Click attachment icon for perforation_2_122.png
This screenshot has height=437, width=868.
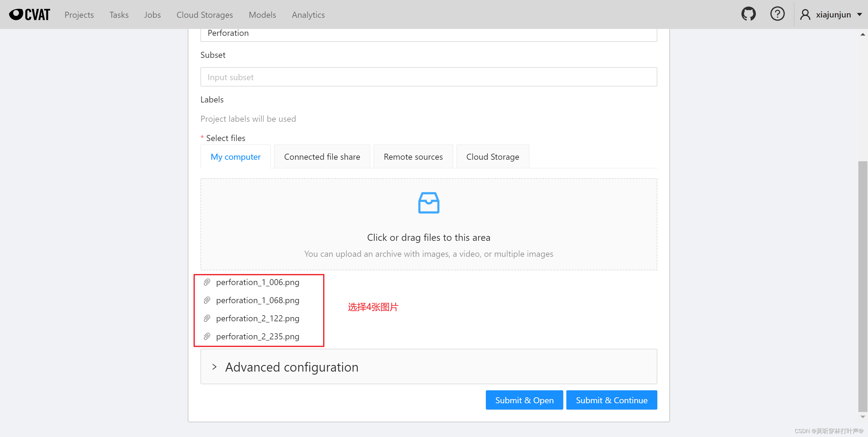207,318
